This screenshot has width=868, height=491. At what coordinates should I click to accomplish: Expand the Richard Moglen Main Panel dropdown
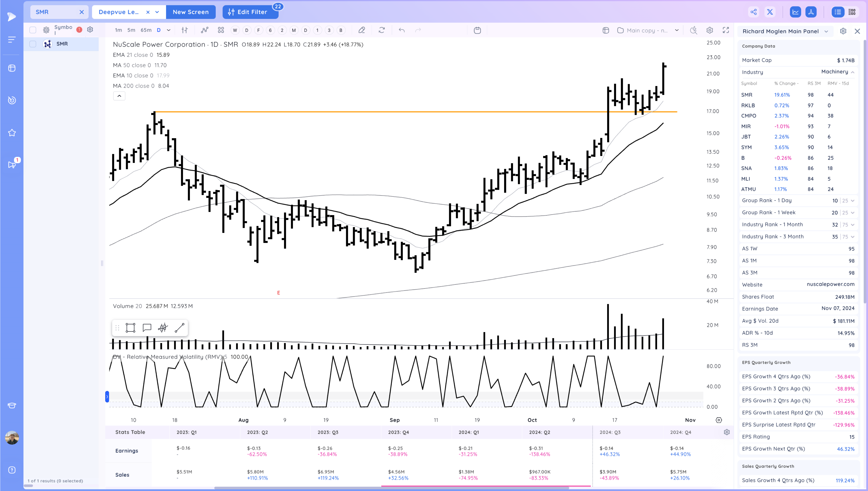coord(826,31)
